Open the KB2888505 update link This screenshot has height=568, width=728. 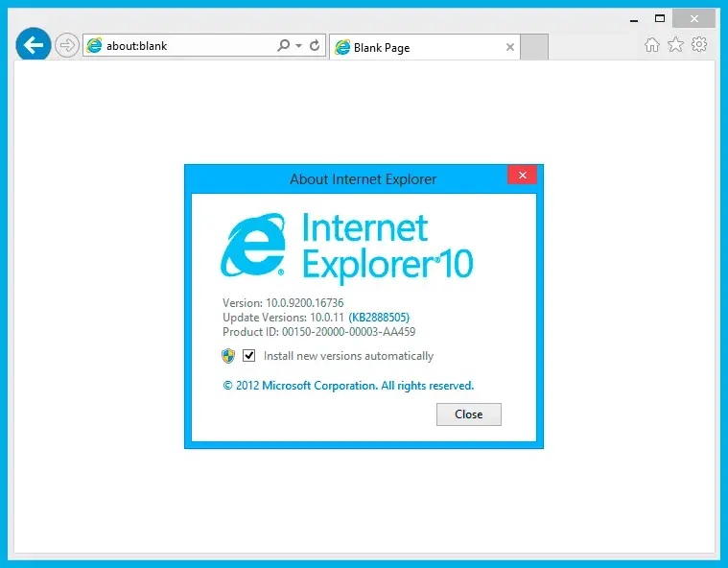tap(379, 318)
